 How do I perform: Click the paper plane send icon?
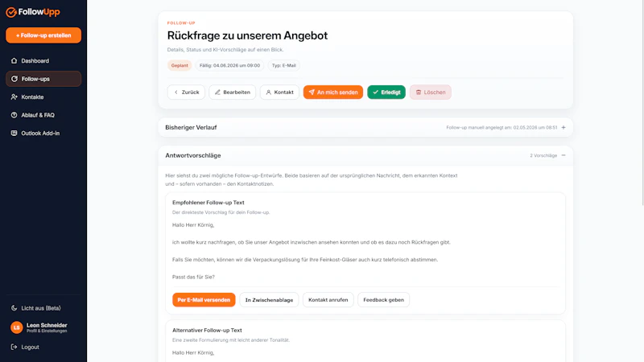[312, 93]
